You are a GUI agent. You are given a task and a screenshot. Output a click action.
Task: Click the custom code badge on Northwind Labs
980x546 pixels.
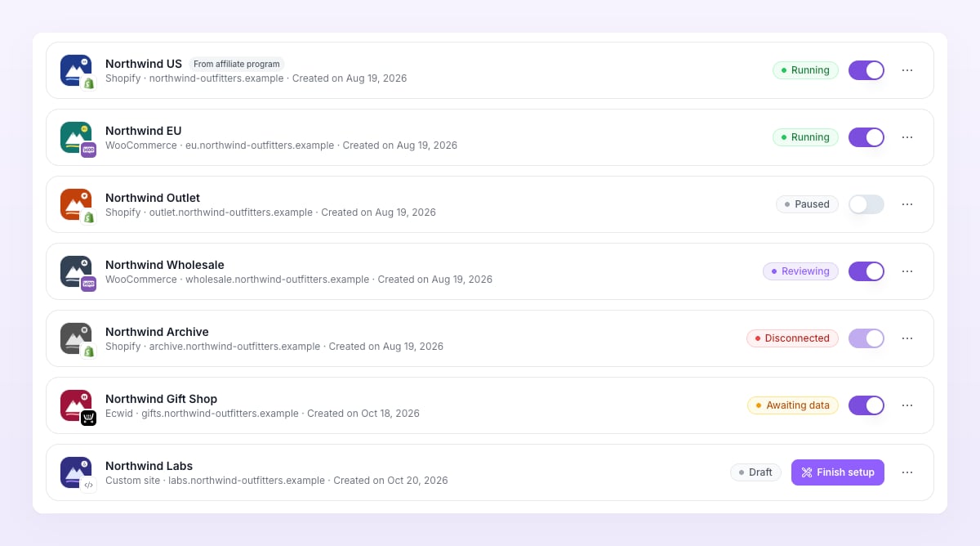[89, 486]
